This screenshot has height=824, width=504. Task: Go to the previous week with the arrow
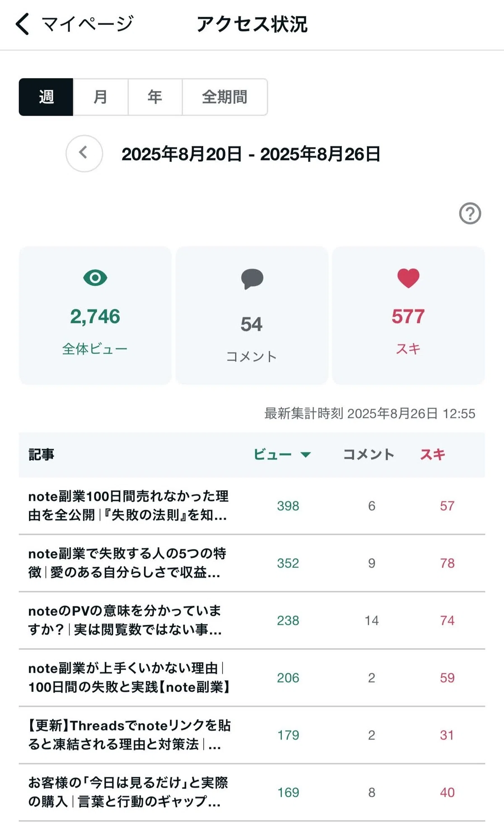click(84, 153)
